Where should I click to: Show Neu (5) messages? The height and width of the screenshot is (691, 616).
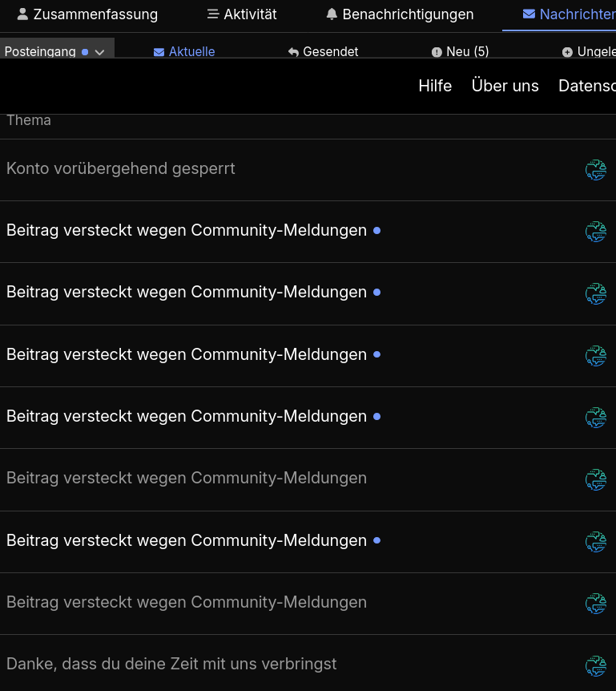467,52
